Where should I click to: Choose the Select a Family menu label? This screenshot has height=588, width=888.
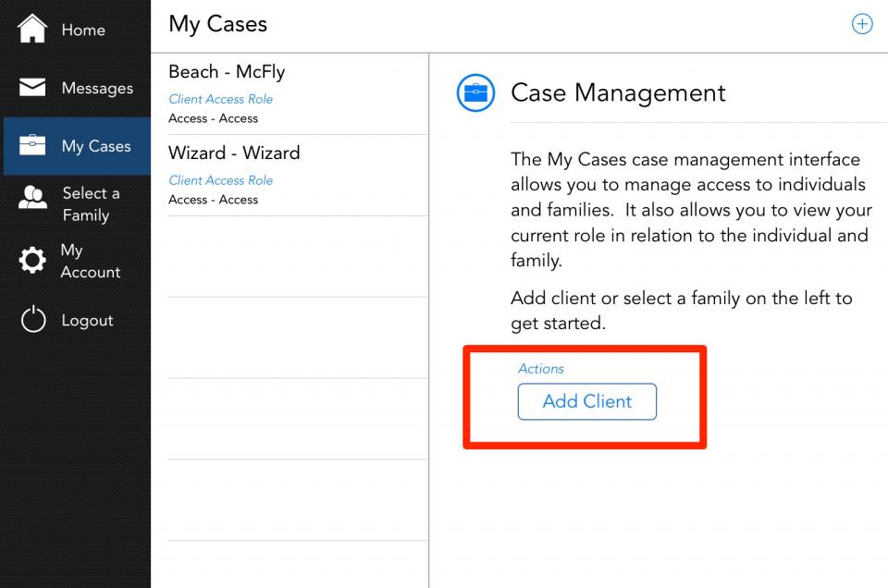click(x=91, y=203)
